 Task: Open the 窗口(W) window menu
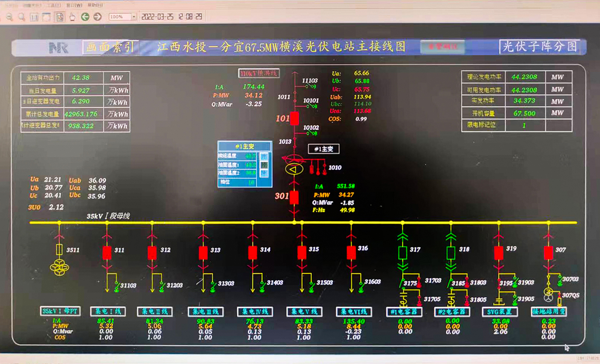coord(74,5)
